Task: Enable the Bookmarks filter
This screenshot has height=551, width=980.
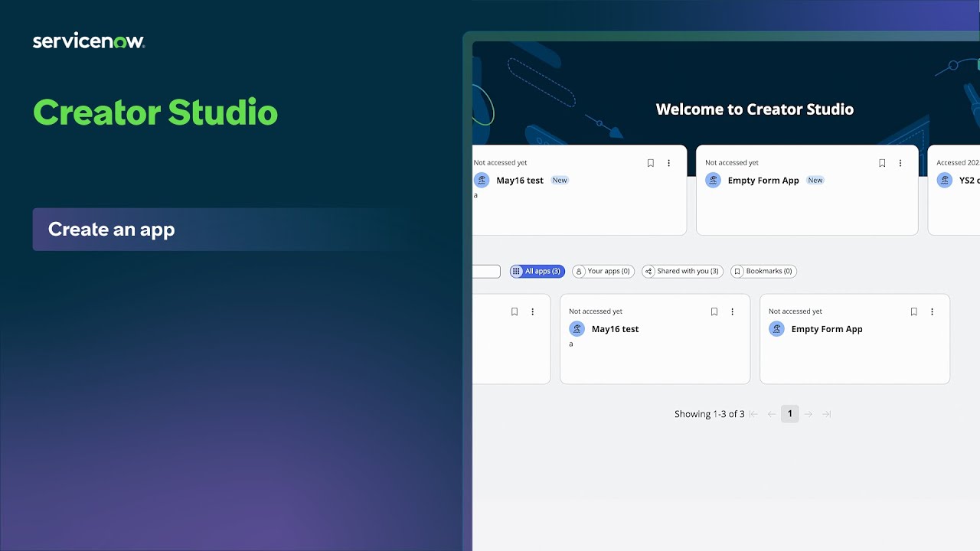Action: pos(763,271)
